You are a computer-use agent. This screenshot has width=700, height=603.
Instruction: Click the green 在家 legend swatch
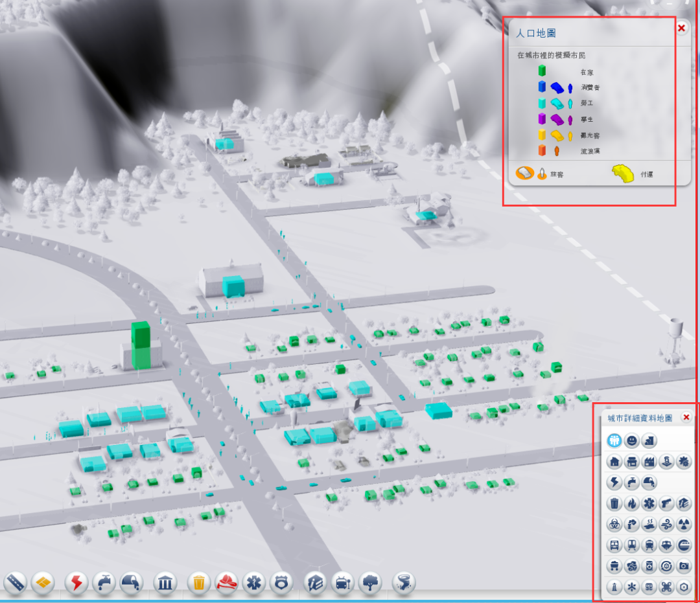click(x=542, y=71)
